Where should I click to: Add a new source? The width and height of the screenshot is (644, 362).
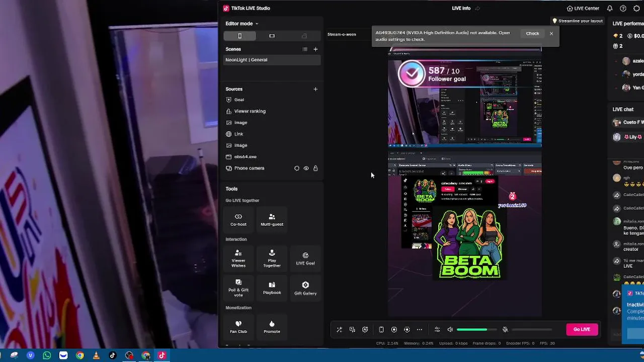[315, 89]
